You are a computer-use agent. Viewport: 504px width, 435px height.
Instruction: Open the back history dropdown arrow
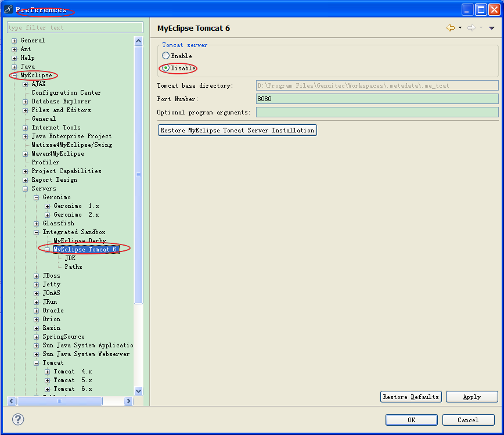460,28
